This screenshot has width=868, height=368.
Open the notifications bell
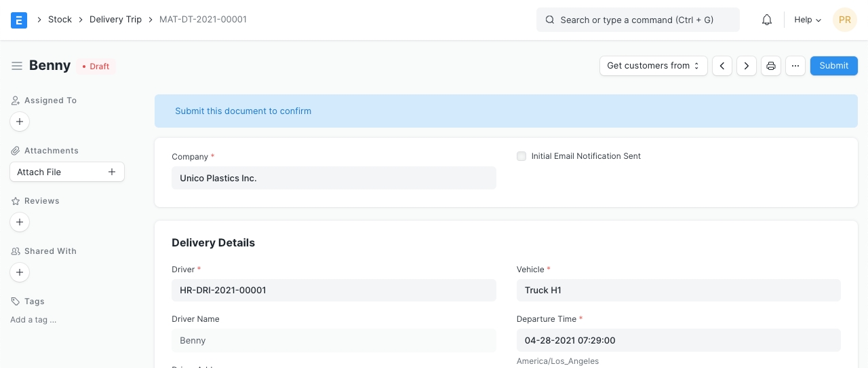point(767,20)
